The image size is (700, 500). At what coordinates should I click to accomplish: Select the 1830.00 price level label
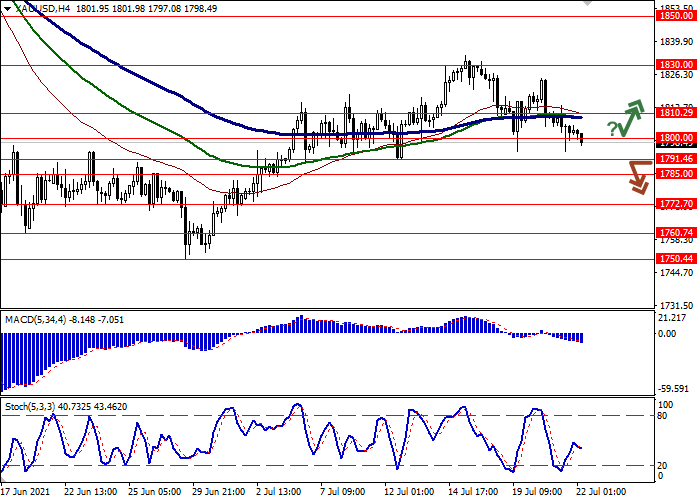676,65
